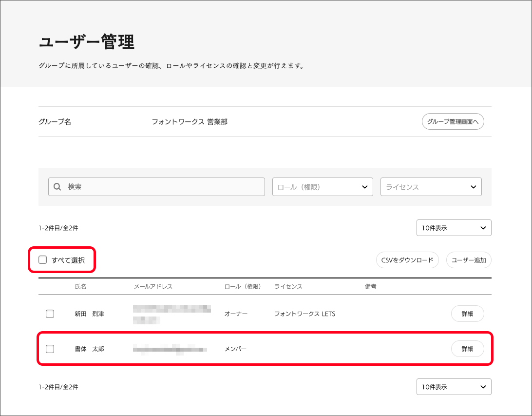Click the 備考 column header
Image resolution: width=532 pixels, height=416 pixels.
point(370,287)
